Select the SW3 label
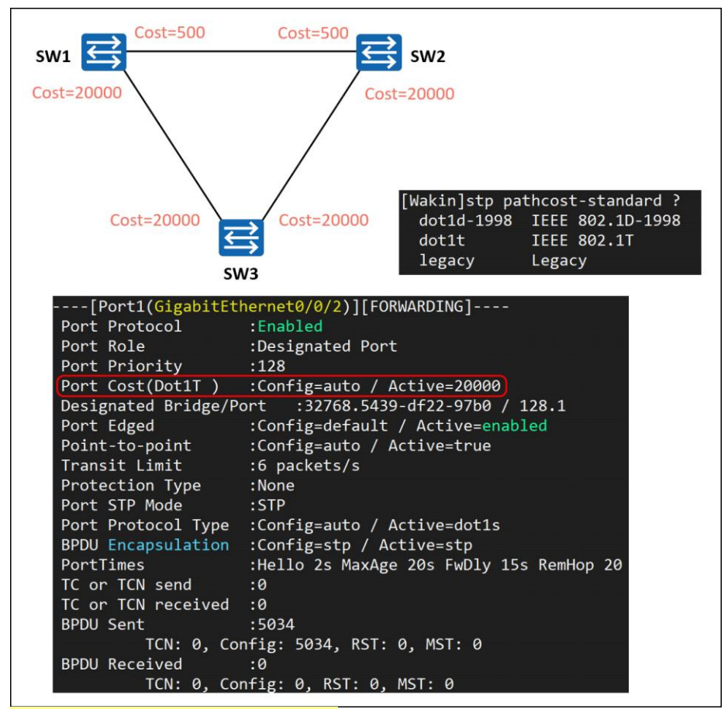 coord(240,274)
